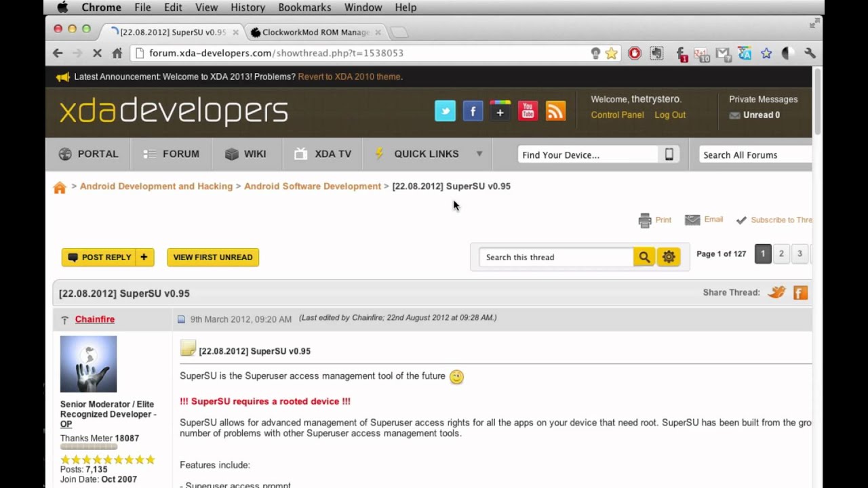
Task: Click the Print thread link
Action: [655, 220]
